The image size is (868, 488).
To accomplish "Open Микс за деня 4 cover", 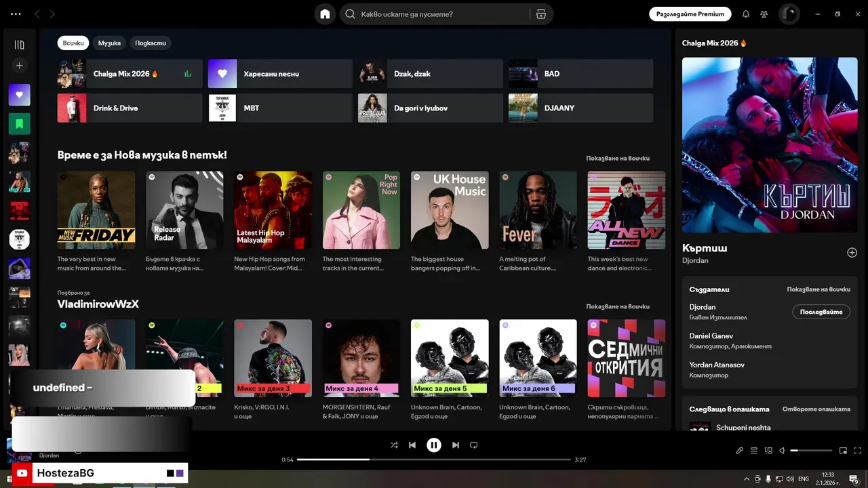I will click(x=361, y=359).
